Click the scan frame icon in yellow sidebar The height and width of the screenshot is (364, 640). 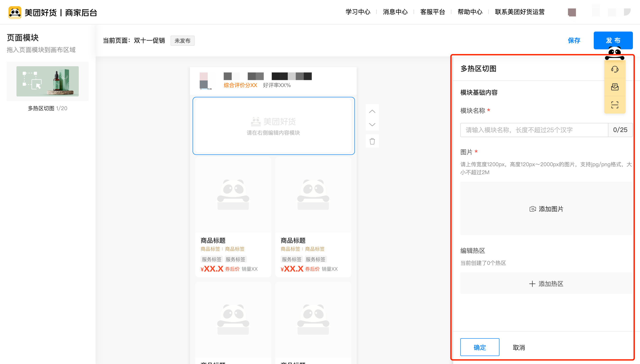pyautogui.click(x=614, y=105)
